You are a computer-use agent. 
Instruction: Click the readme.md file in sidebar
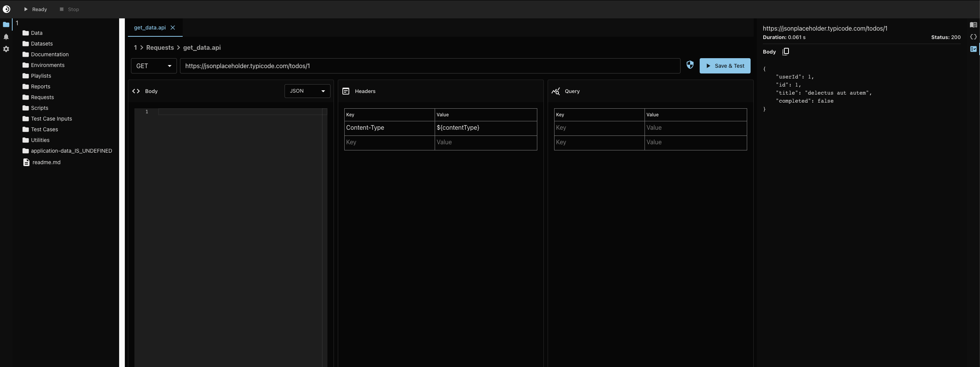[46, 162]
